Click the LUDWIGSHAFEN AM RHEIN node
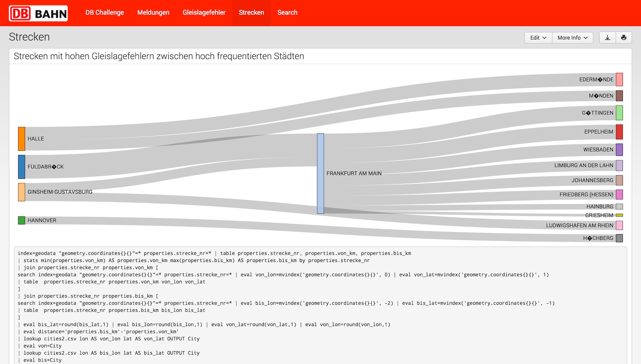The height and width of the screenshot is (364, 641). [619, 225]
